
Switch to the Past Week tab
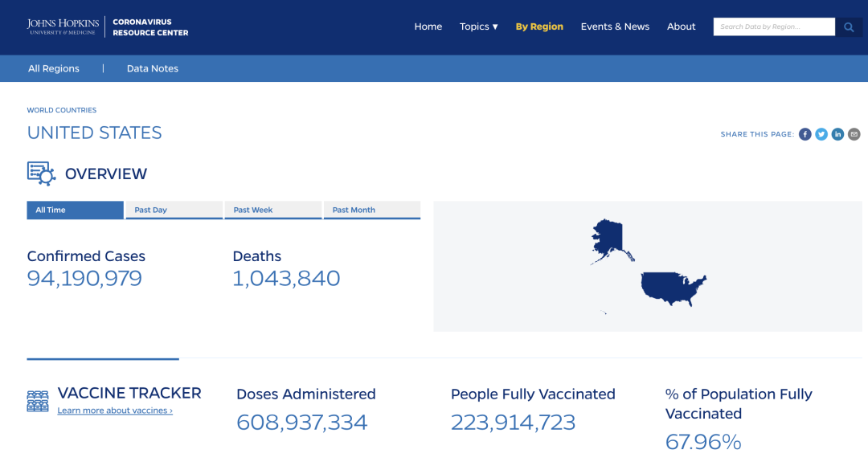(273, 210)
